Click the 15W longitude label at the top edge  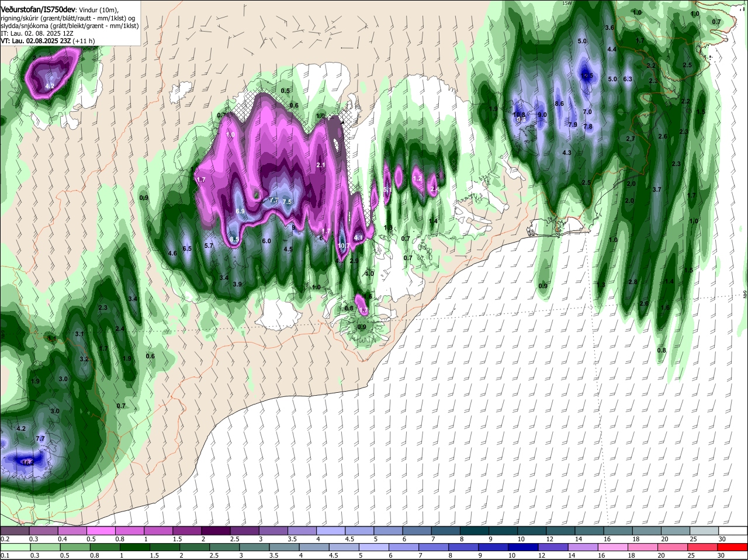[566, 3]
